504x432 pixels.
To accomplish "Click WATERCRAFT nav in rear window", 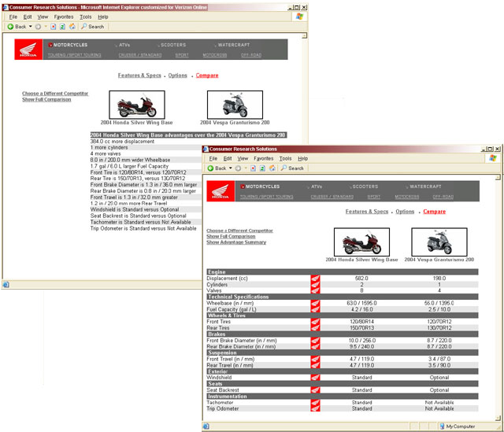I will tap(233, 45).
